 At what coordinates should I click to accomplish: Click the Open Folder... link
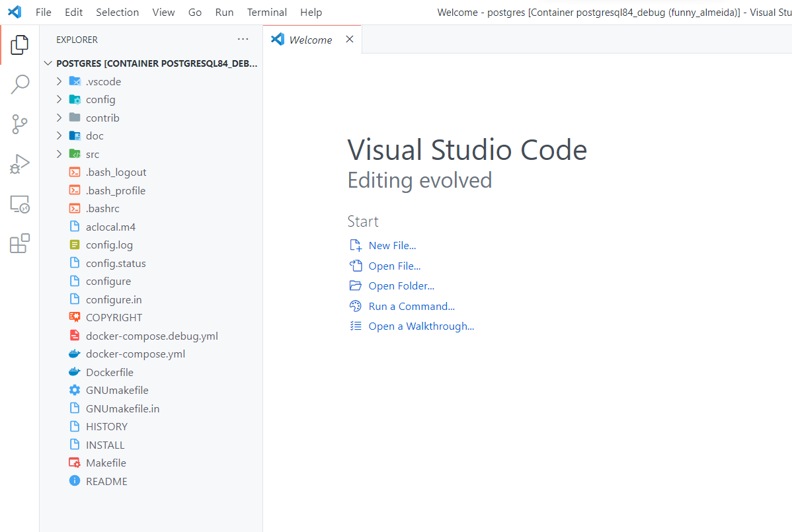click(x=401, y=286)
